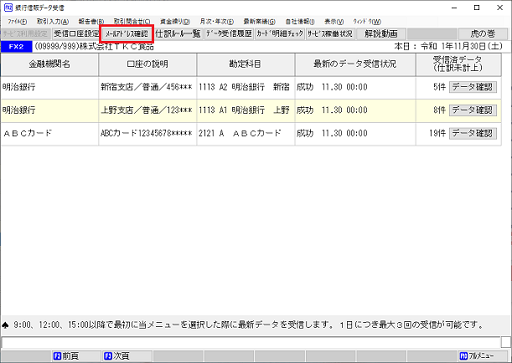Click the 19件 count value
Image resolution: width=512 pixels, height=363 pixels.
pyautogui.click(x=437, y=133)
